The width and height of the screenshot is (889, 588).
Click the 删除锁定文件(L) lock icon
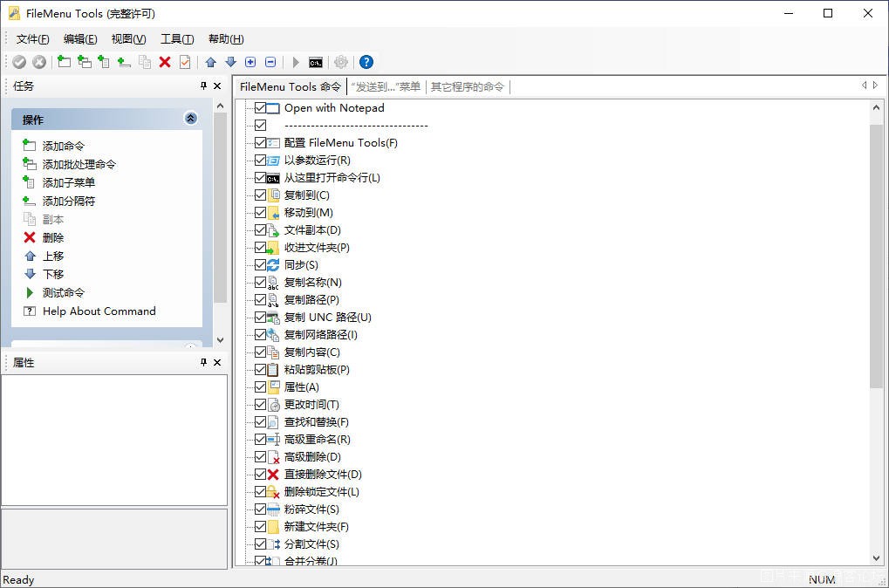click(x=273, y=492)
